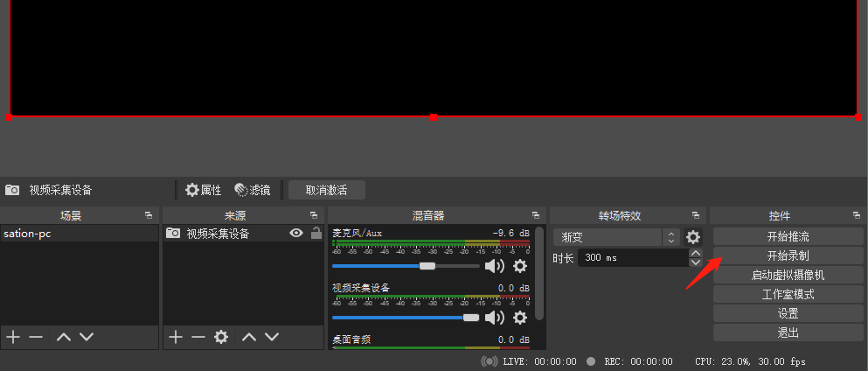The image size is (868, 371).
Task: Click the REC status circle icon
Action: (x=591, y=361)
